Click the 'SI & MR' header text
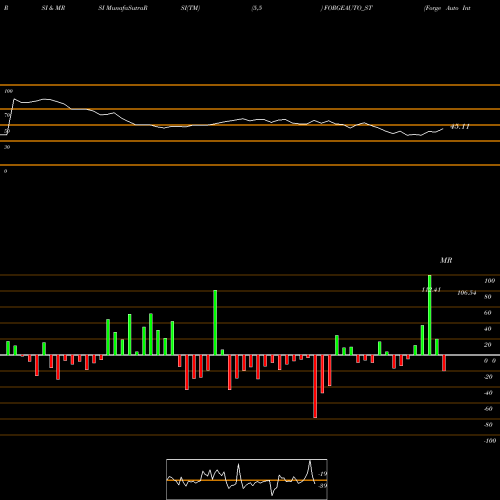This screenshot has height=500, width=500. point(53,8)
